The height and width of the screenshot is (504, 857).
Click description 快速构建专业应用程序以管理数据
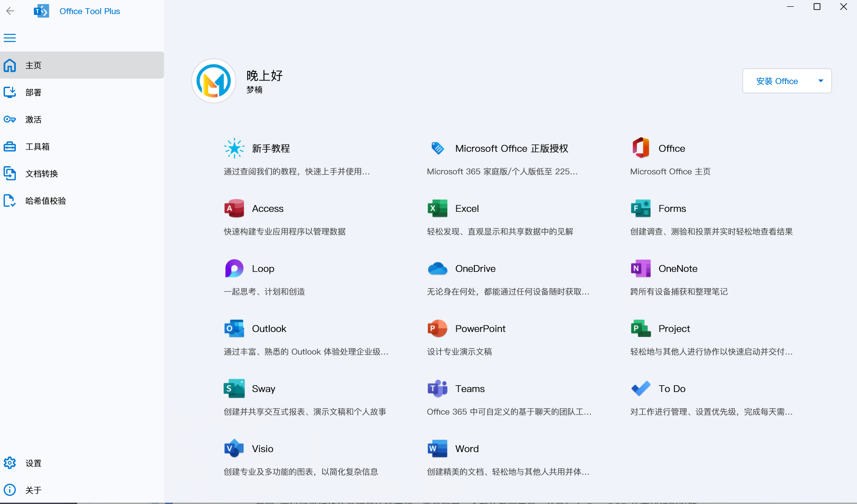pyautogui.click(x=285, y=231)
